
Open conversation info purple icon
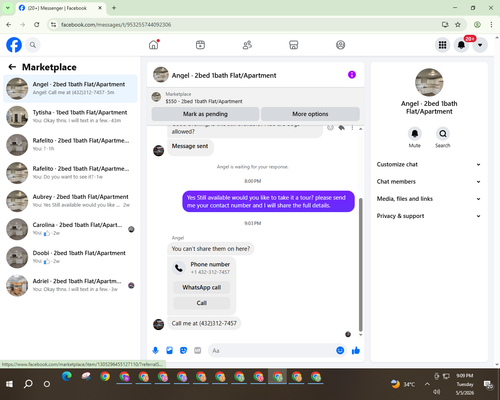(352, 75)
